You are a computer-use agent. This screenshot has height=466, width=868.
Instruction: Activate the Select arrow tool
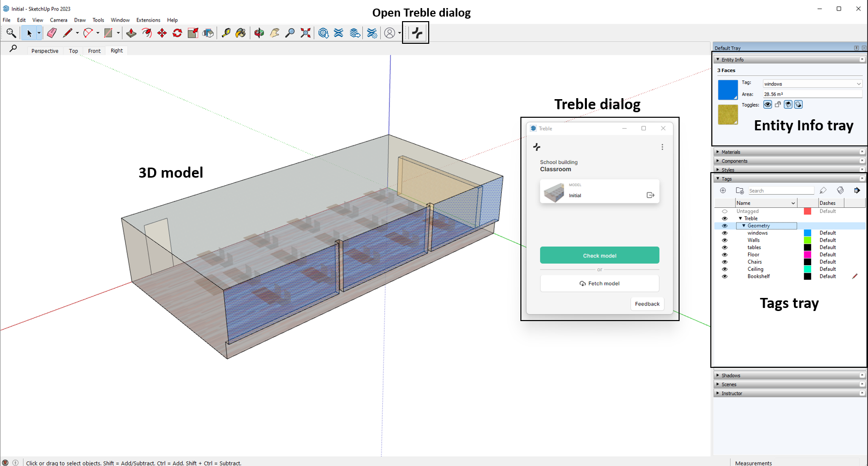click(x=29, y=33)
